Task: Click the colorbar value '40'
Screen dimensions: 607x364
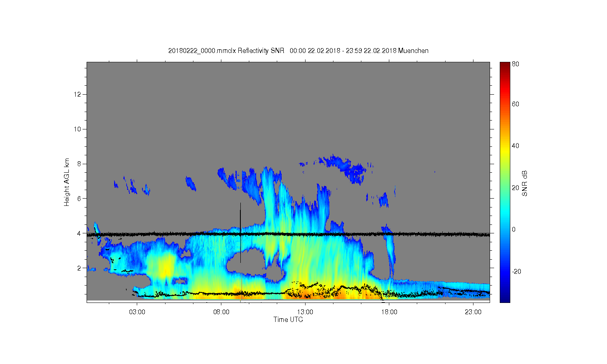Action: (516, 146)
